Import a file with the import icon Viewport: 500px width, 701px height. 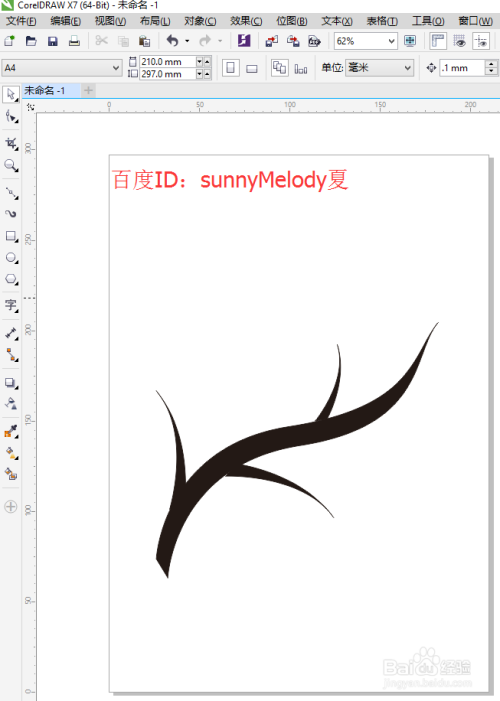point(271,41)
